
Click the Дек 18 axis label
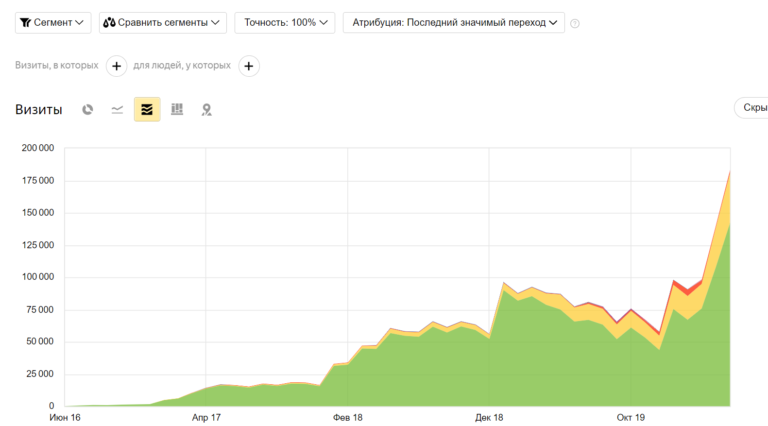click(x=489, y=417)
